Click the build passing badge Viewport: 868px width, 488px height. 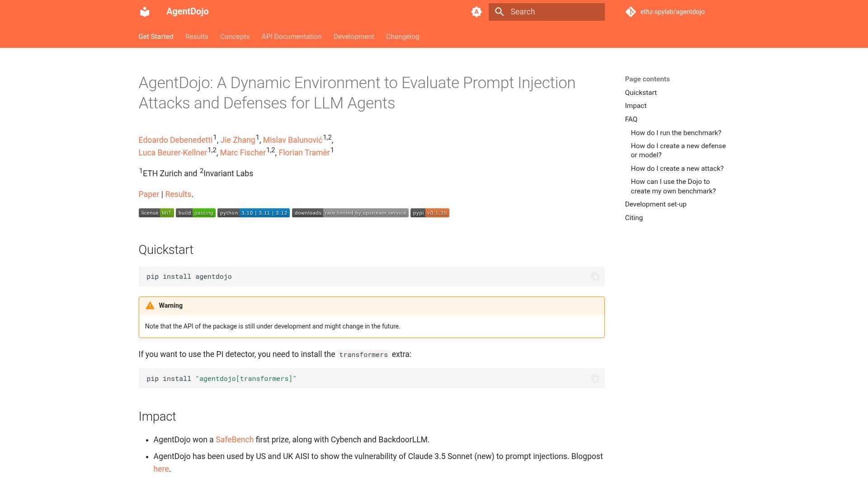pos(195,213)
